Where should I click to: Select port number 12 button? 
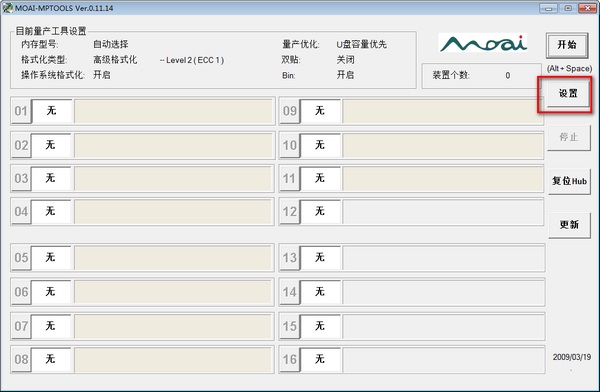pyautogui.click(x=290, y=211)
